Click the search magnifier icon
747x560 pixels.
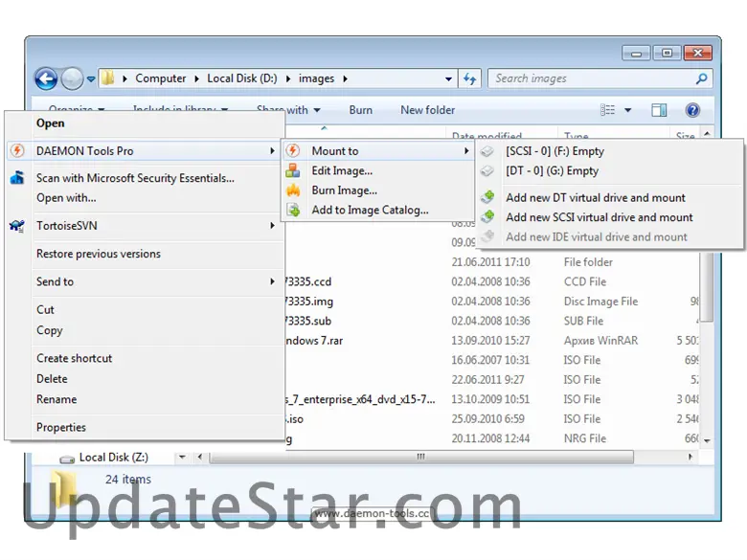pos(701,78)
